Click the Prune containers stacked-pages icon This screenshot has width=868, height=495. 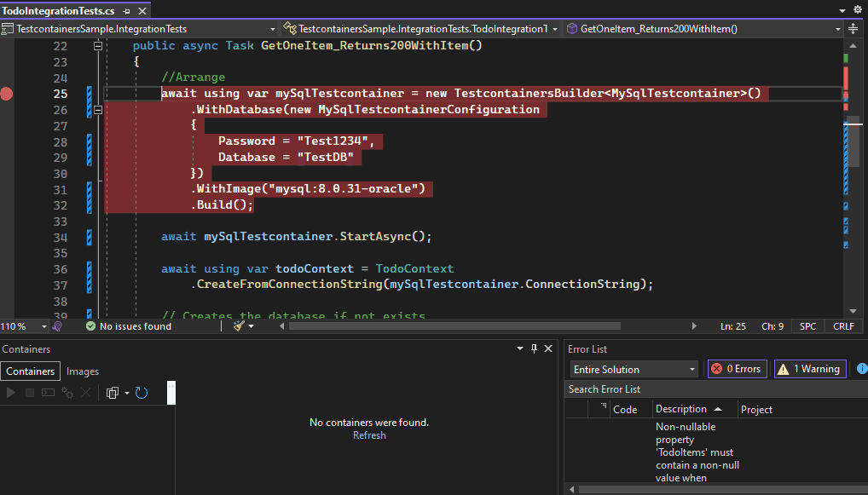(113, 393)
